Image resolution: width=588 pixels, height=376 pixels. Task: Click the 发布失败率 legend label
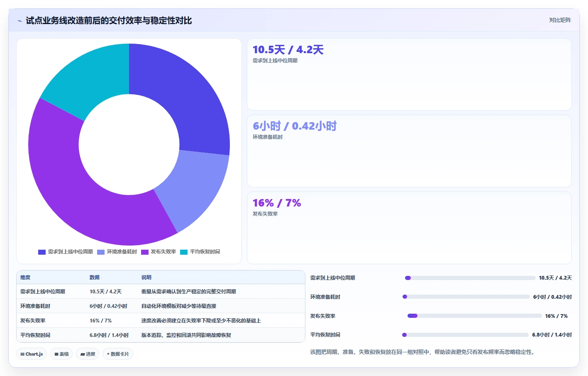pyautogui.click(x=163, y=252)
